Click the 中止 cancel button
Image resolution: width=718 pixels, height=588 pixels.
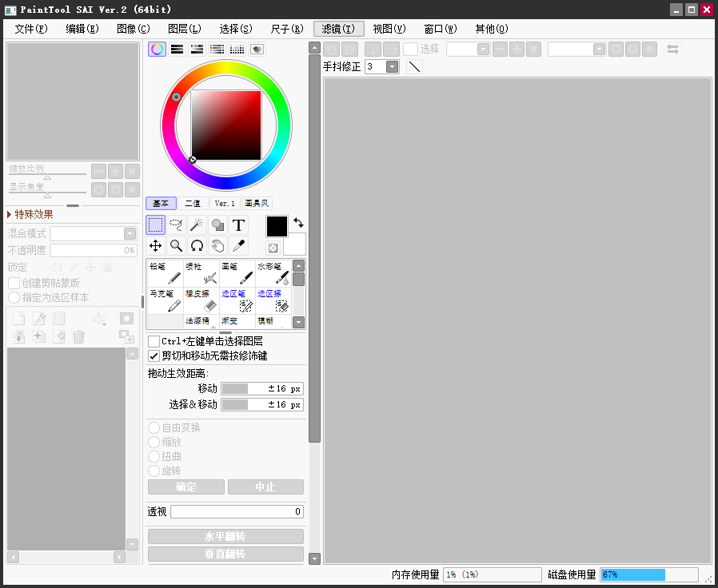(x=265, y=487)
